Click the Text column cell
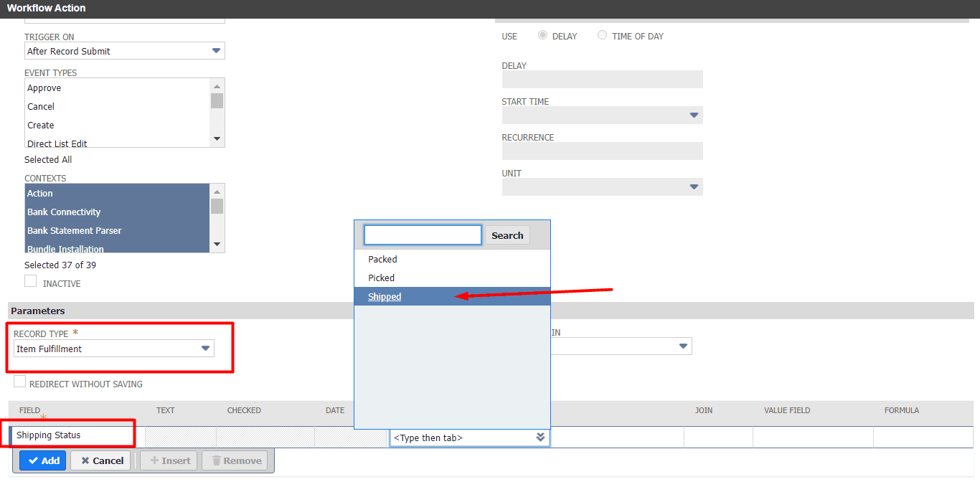This screenshot has height=487, width=980. click(x=180, y=438)
